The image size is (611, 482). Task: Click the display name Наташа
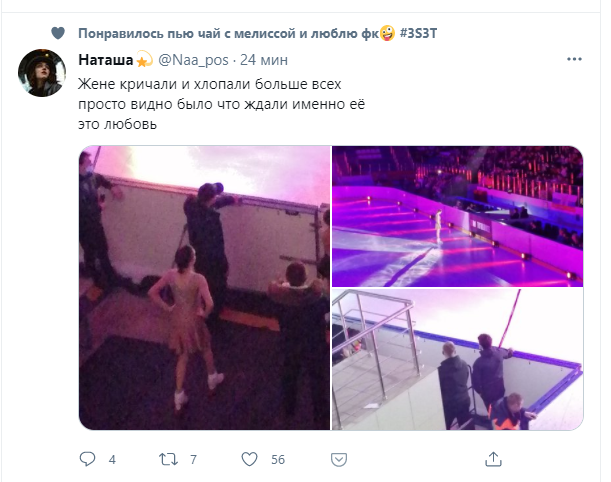point(106,60)
